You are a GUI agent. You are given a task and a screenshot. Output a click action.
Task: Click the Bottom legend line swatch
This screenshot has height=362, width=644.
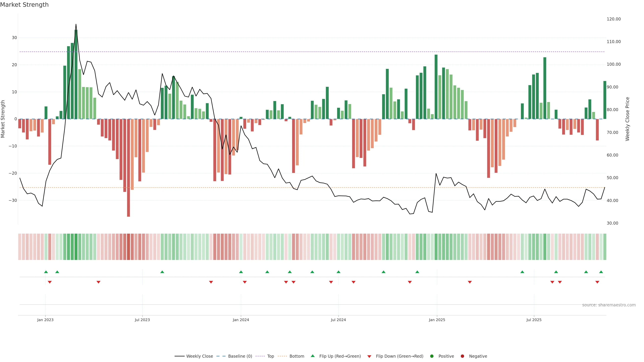click(x=282, y=356)
